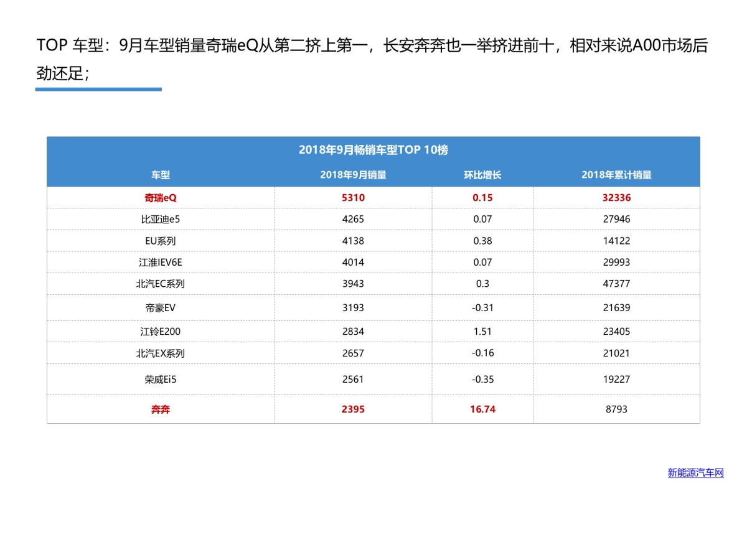Click the 47377 cumulative sales cell

616,284
